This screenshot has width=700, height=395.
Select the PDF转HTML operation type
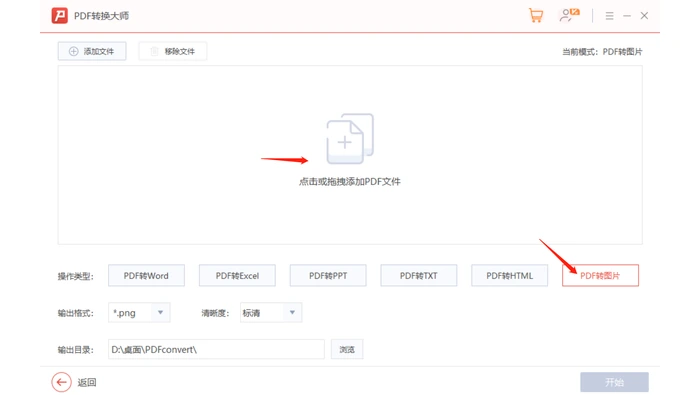(x=509, y=276)
